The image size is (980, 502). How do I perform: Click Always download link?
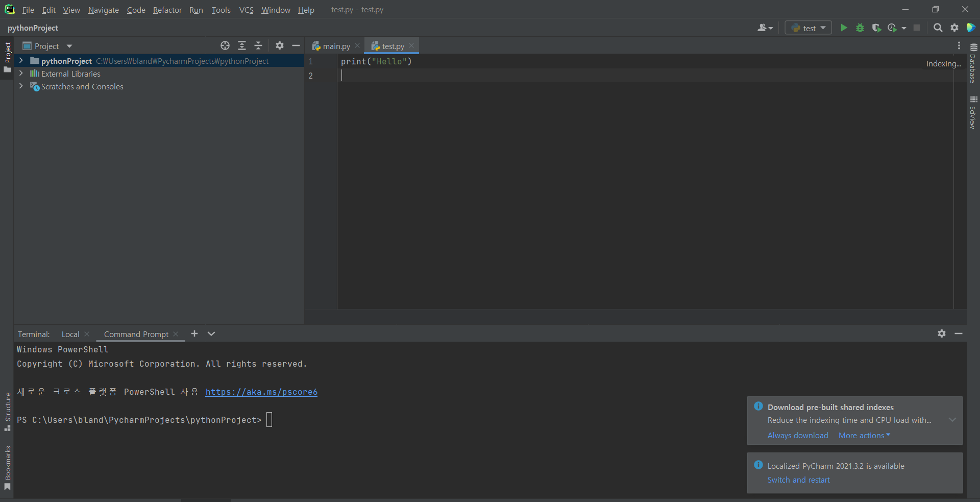(798, 436)
